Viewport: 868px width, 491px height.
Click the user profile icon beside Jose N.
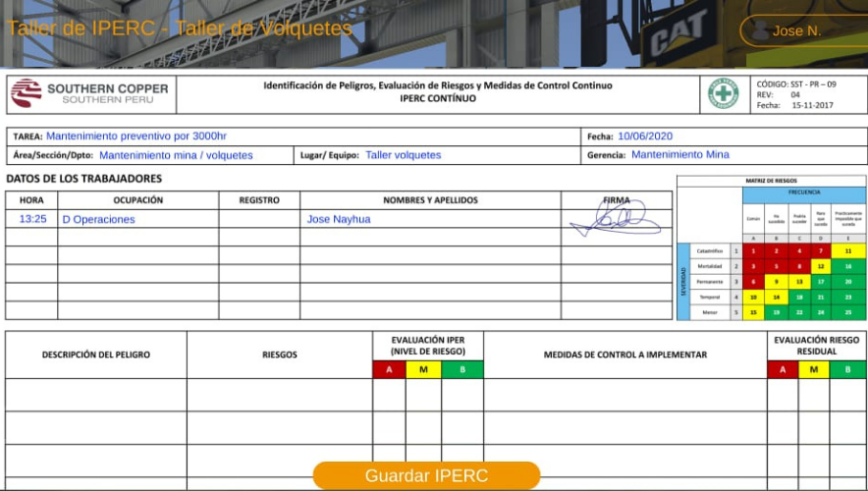click(759, 31)
